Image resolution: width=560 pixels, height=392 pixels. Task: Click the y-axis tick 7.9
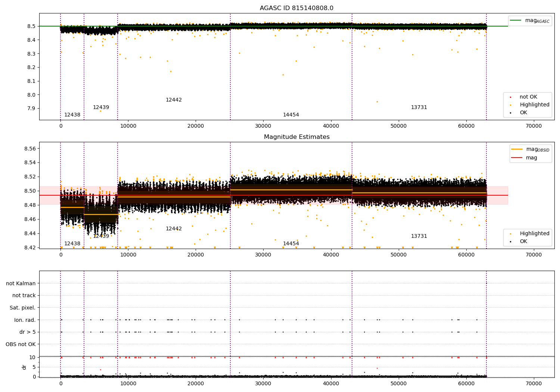click(32, 109)
